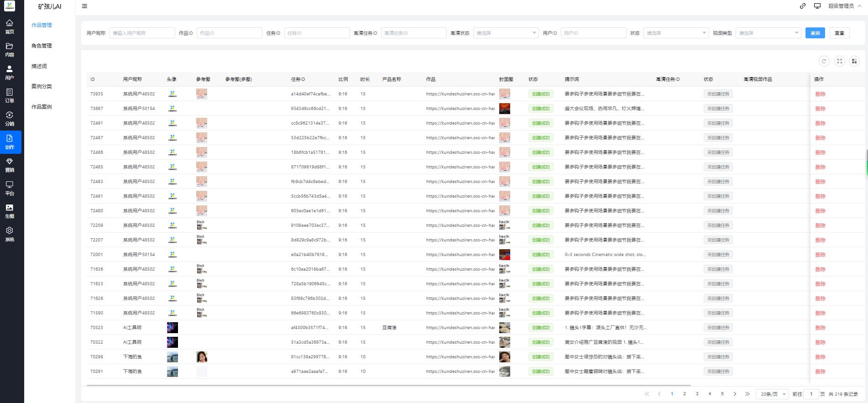Viewport: 868px width, 403px height.
Task: Select 案例分类 in the submenu
Action: coord(42,86)
